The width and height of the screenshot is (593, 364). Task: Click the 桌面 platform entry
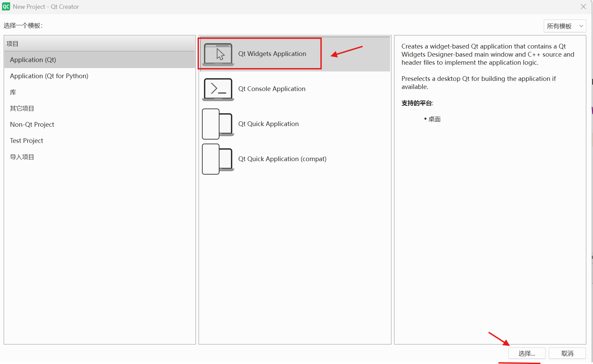(435, 119)
